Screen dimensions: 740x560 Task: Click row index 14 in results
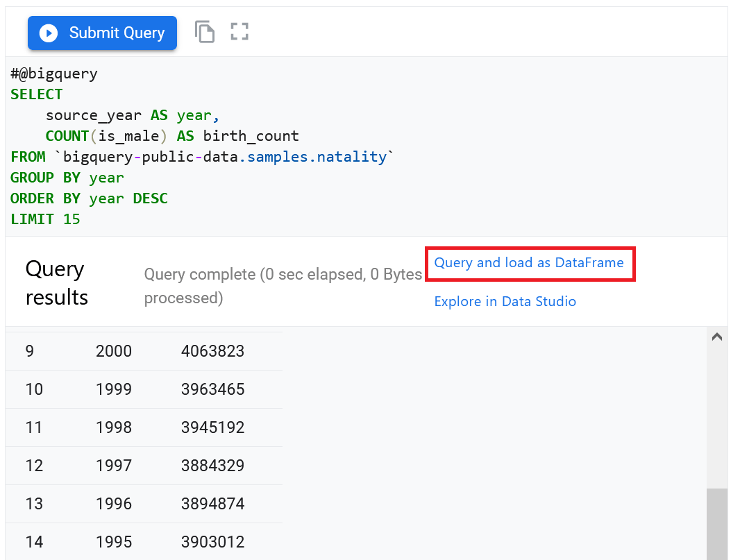pyautogui.click(x=34, y=542)
